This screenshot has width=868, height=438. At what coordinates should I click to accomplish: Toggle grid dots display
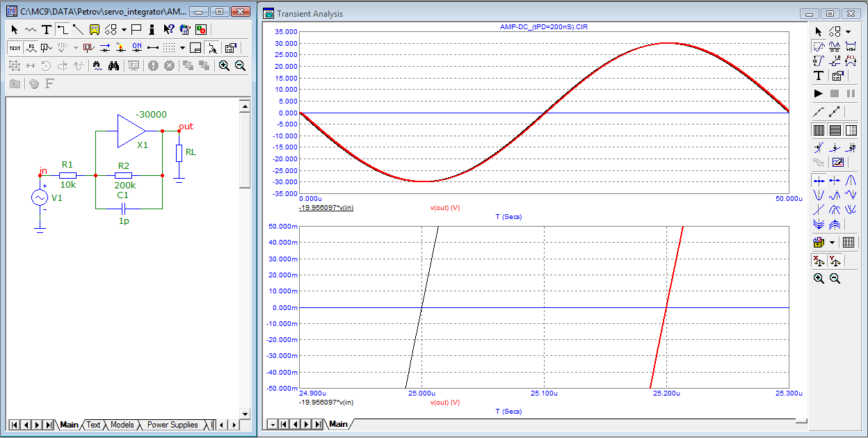point(169,47)
